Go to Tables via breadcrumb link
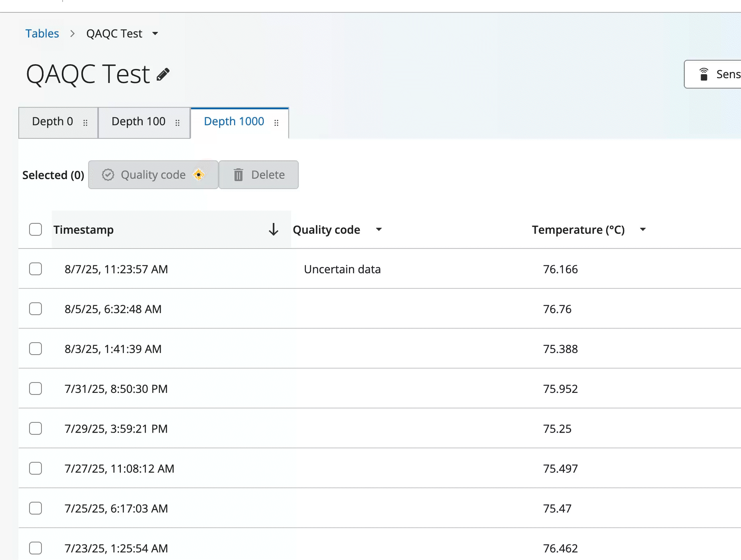Viewport: 741px width, 560px height. tap(42, 34)
